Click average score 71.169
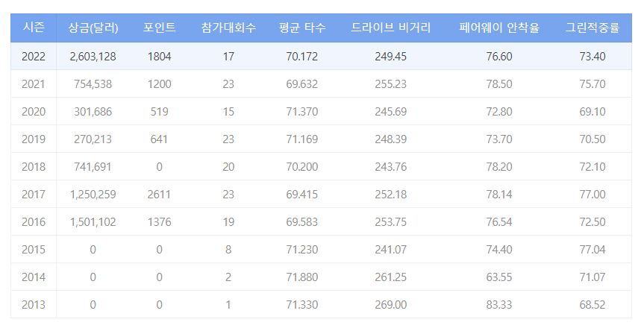Image resolution: width=644 pixels, height=334 pixels. 302,139
